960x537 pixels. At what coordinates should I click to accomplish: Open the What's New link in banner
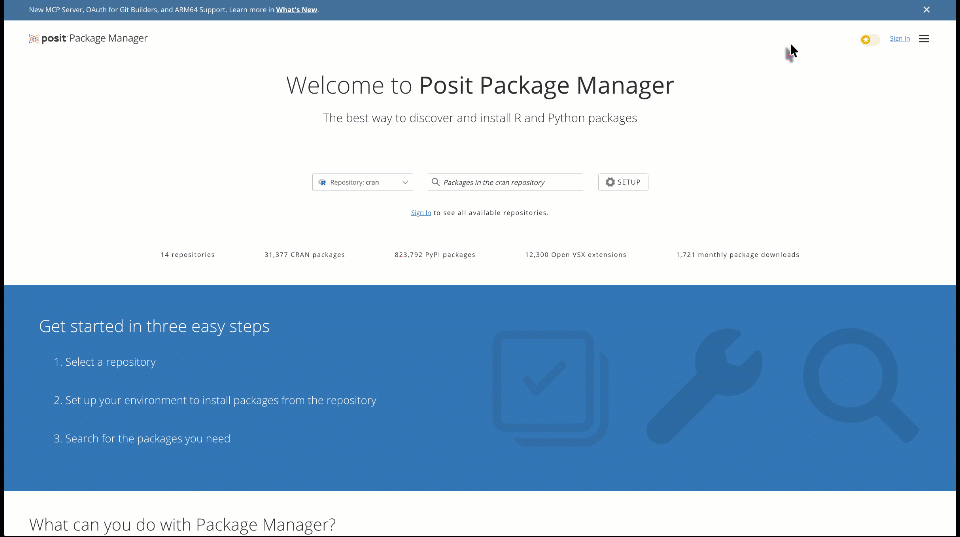click(x=296, y=10)
